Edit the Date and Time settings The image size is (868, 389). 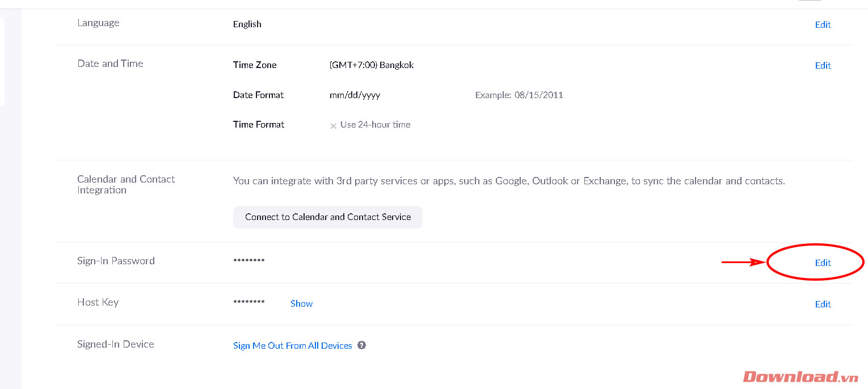tap(823, 65)
